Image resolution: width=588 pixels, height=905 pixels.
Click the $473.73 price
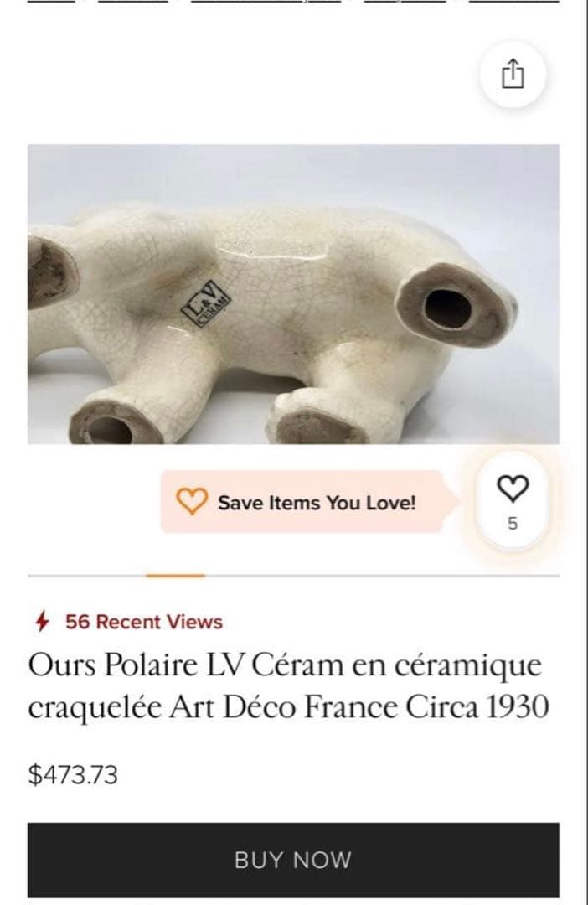[x=73, y=774]
